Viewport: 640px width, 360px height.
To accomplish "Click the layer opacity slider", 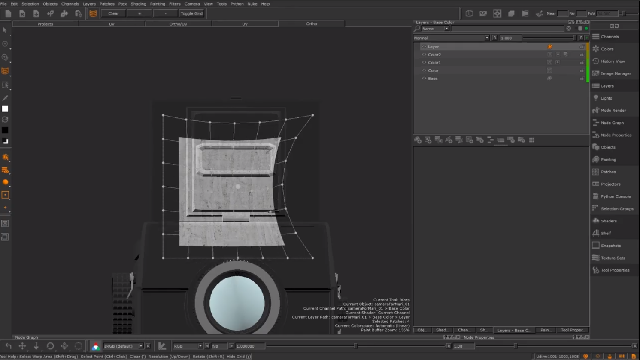I will [549, 38].
